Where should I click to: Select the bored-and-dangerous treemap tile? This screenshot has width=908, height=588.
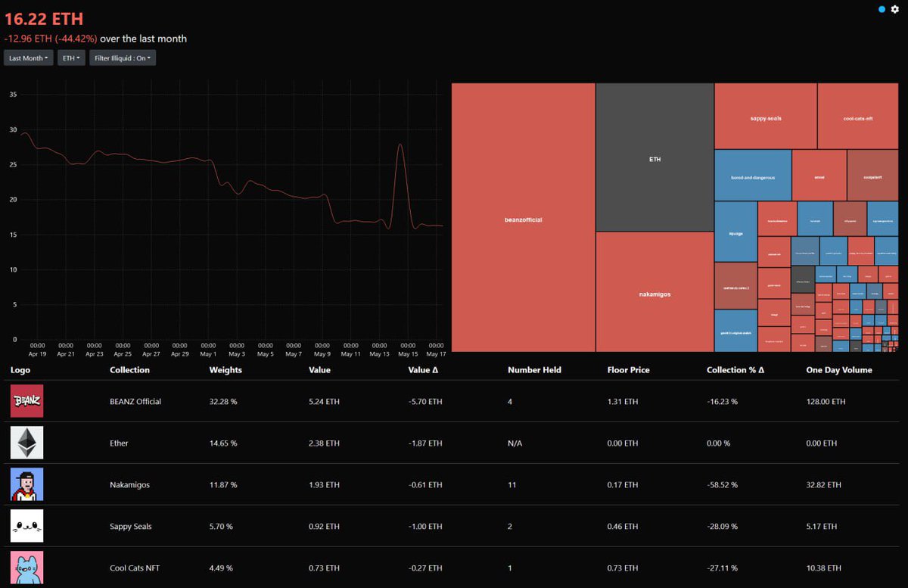(x=753, y=175)
